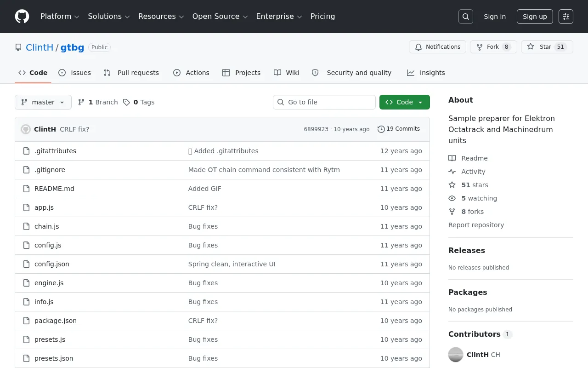Image resolution: width=588 pixels, height=368 pixels.
Task: Click the branch icon next to 1 Branch
Action: tap(81, 102)
